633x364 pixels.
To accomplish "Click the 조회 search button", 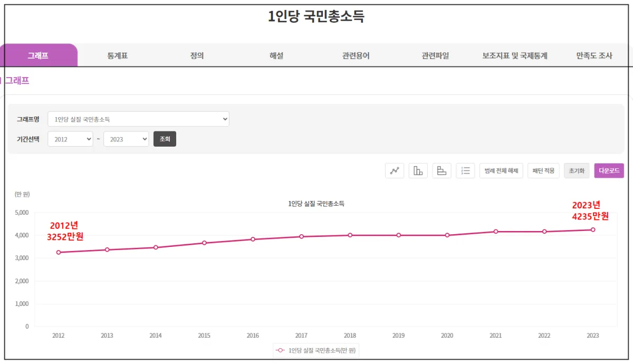I will 165,139.
